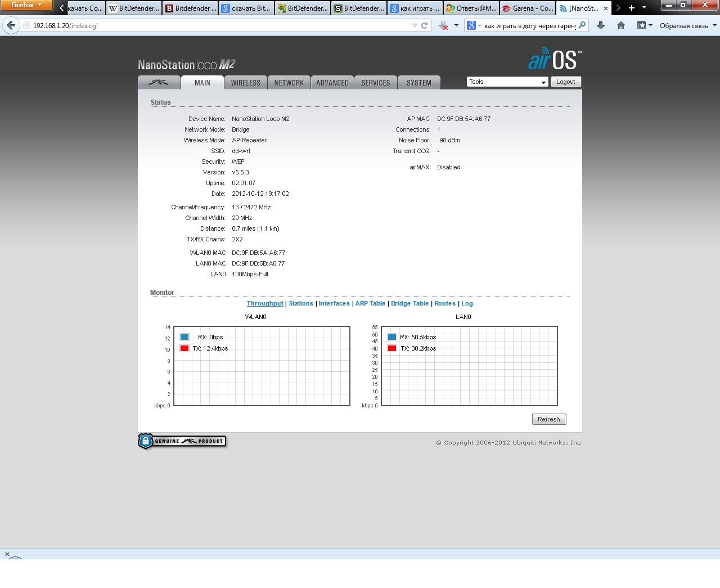Viewport: 720px width, 588px height.
Task: Click the Refresh button
Action: pos(549,419)
